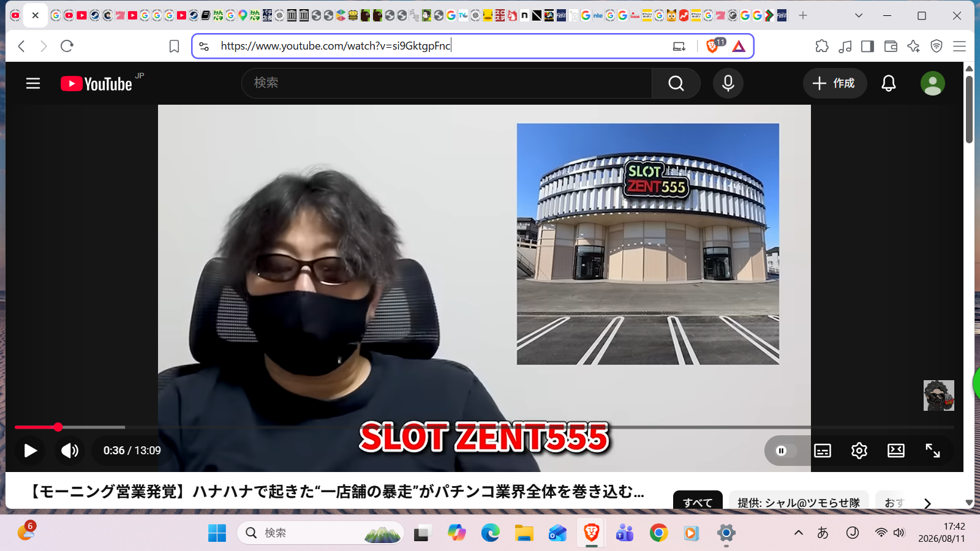Click the YouTube search magnifier button

(x=676, y=83)
